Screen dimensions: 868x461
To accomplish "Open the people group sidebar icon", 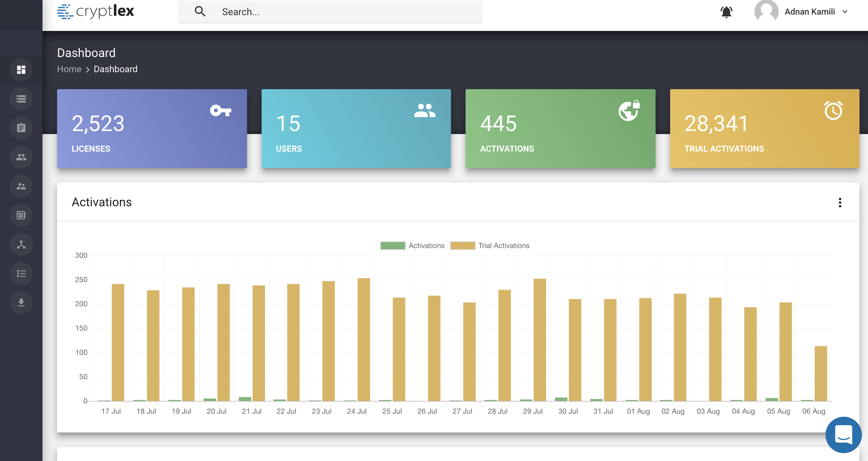I will pyautogui.click(x=21, y=157).
